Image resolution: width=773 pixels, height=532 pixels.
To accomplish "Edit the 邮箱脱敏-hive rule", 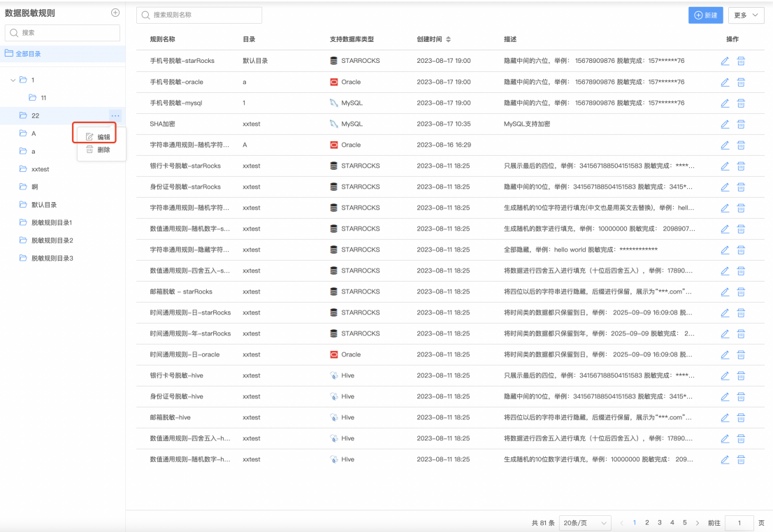I will tap(725, 417).
